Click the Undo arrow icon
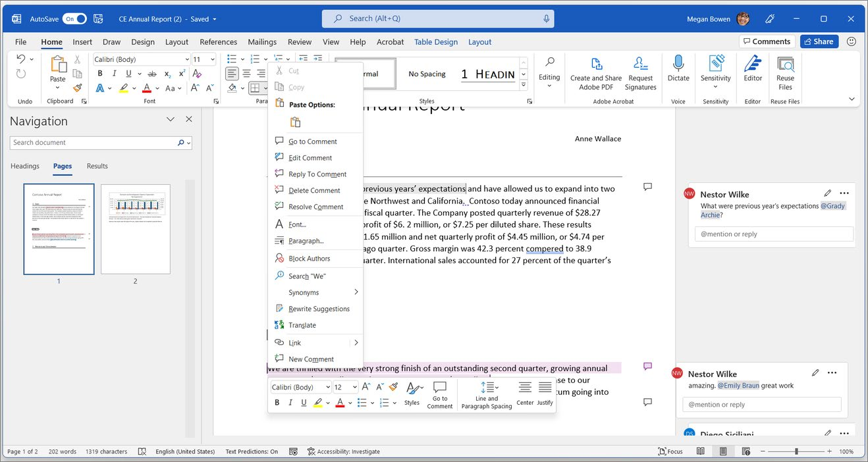The height and width of the screenshot is (462, 868). coord(20,59)
